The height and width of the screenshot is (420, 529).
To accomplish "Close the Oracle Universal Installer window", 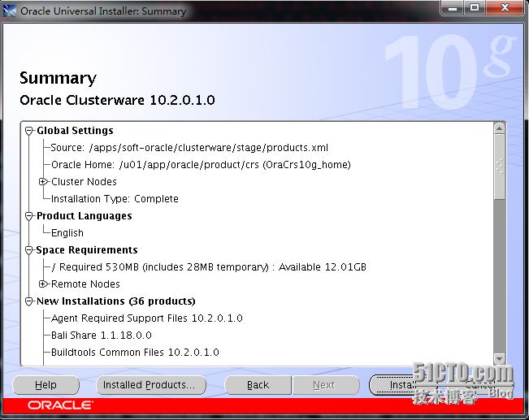I will pyautogui.click(x=505, y=8).
